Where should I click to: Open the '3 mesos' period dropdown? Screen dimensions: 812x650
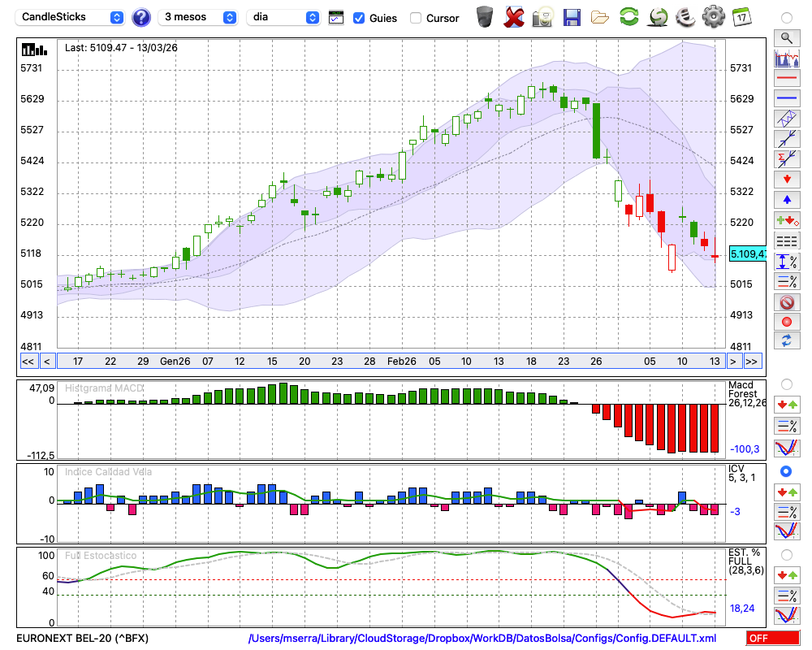tap(197, 17)
